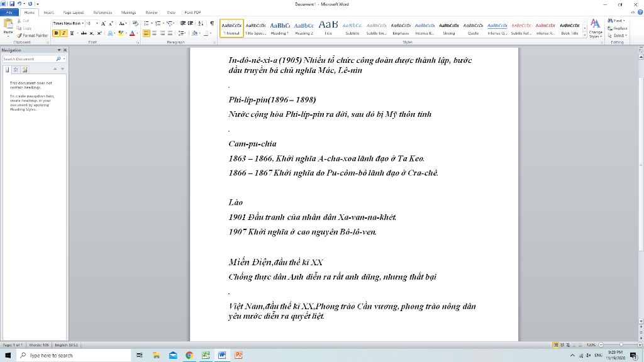Click the yellow text highlight color button
Viewport: 644px width, 362px height.
(x=121, y=33)
